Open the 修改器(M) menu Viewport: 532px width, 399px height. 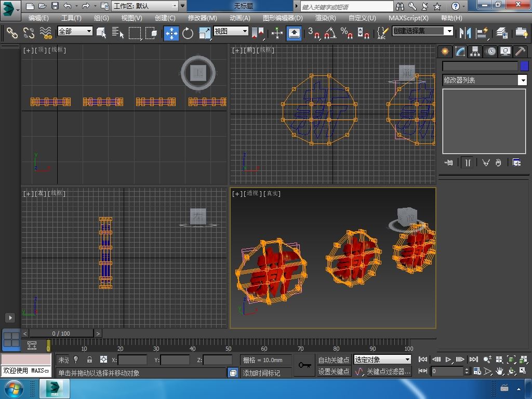point(202,18)
